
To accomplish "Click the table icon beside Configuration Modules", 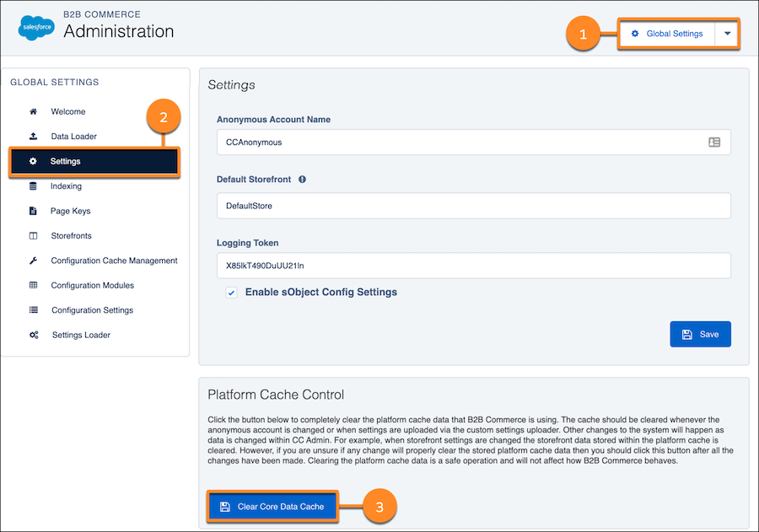I will point(33,285).
